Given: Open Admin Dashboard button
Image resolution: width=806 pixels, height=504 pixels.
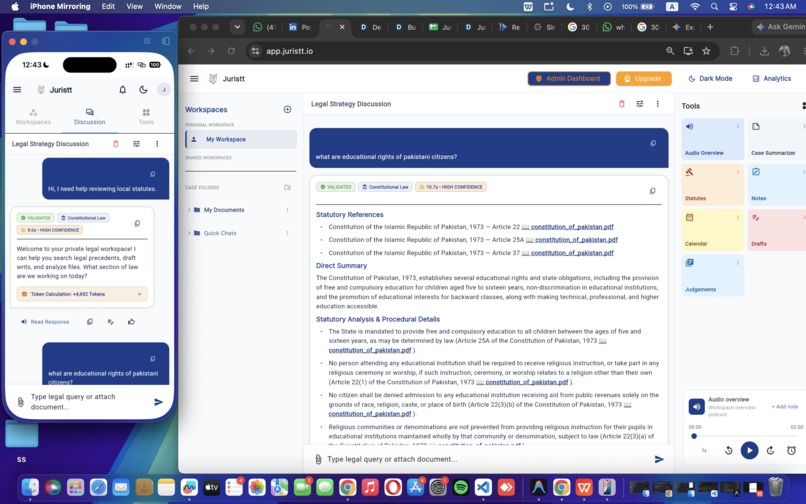Looking at the screenshot, I should [569, 79].
